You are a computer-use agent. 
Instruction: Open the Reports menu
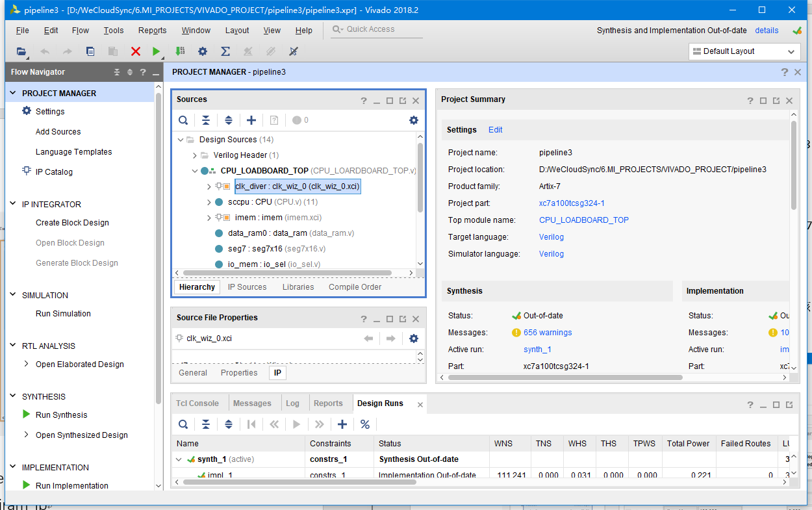tap(153, 31)
